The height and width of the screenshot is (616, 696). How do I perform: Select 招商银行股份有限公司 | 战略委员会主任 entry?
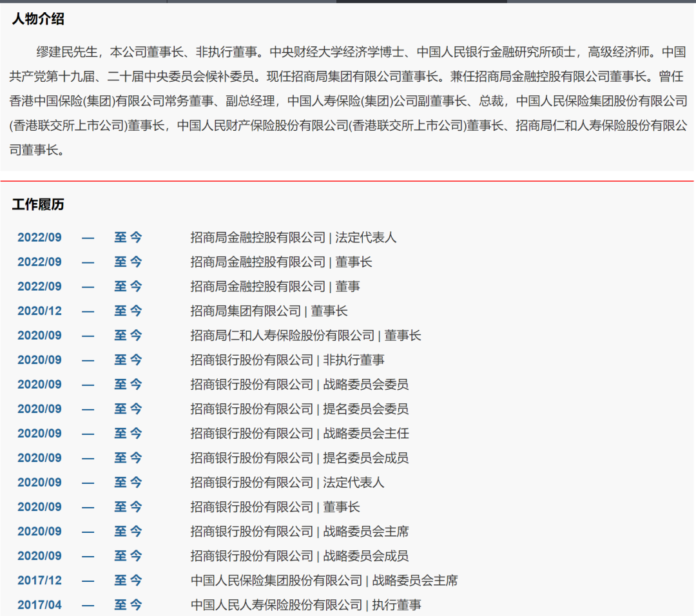pos(300,434)
